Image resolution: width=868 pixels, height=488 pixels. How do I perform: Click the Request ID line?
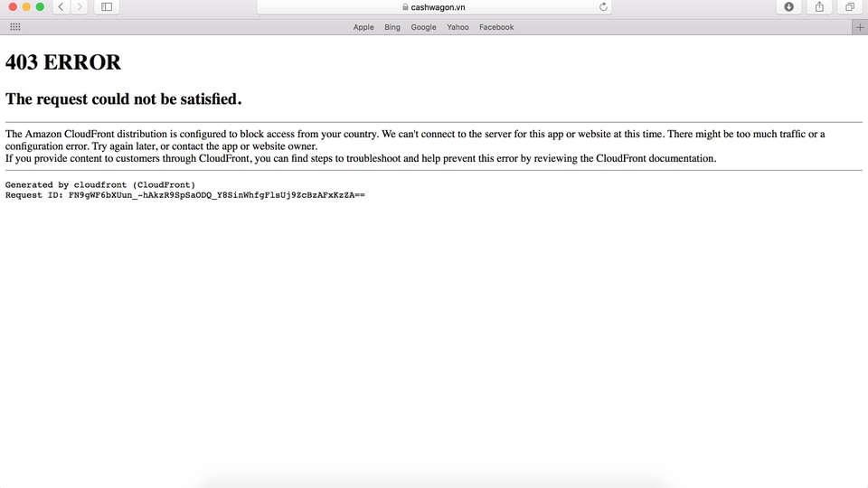184,195
